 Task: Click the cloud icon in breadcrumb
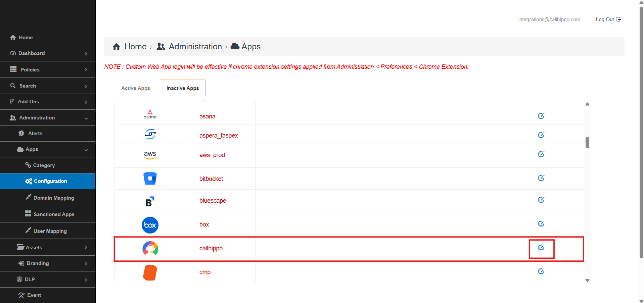point(235,46)
